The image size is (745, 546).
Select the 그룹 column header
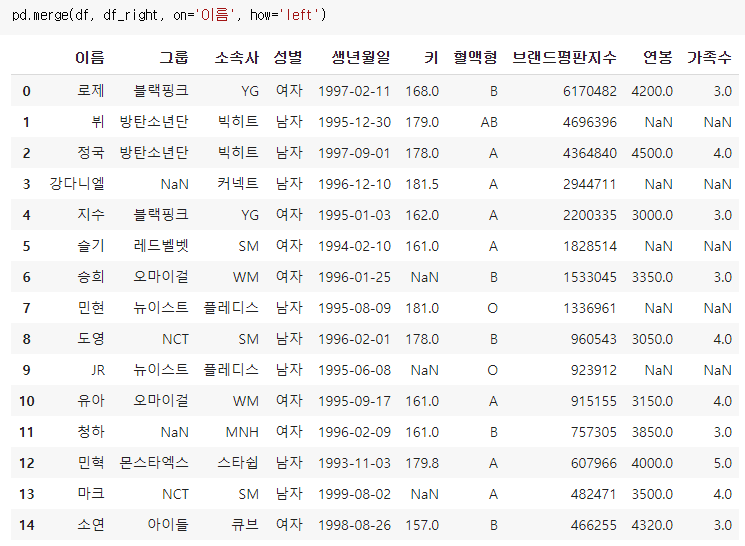tap(174, 57)
